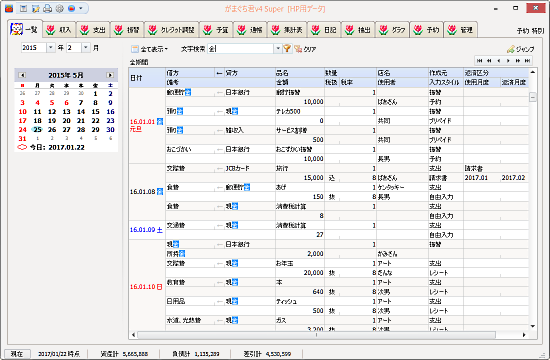Click the JCBカード cell

coord(250,168)
